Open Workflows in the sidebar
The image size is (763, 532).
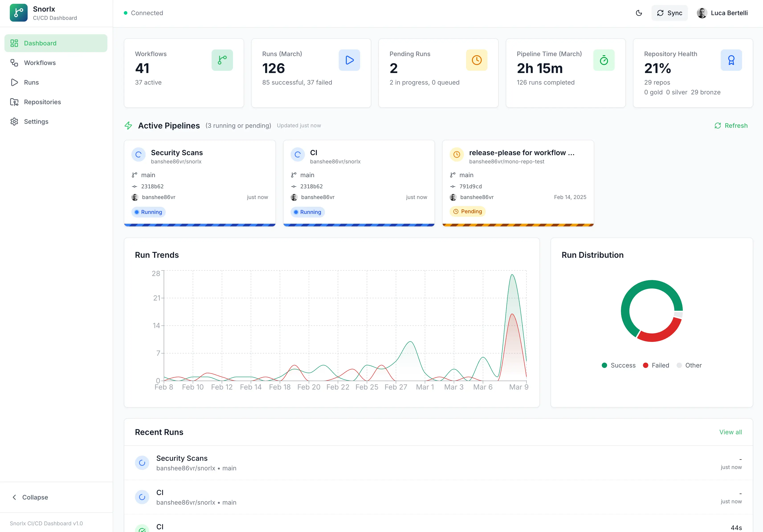pos(56,63)
